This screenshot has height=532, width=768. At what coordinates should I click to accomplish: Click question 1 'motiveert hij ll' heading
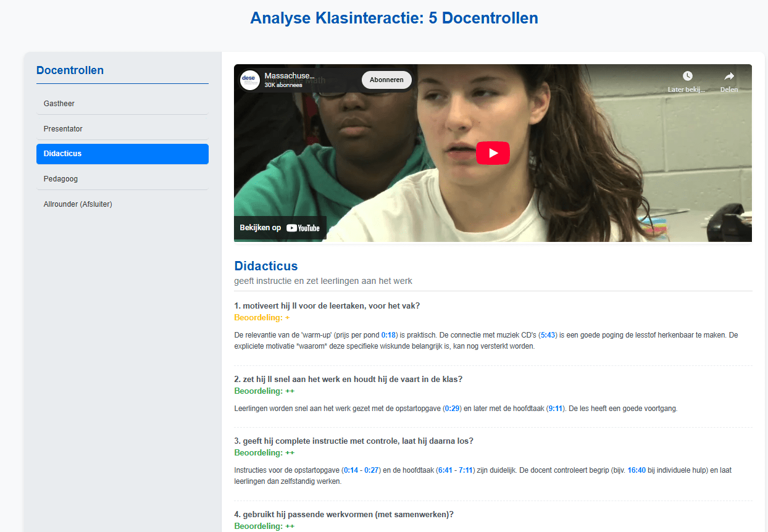(327, 306)
